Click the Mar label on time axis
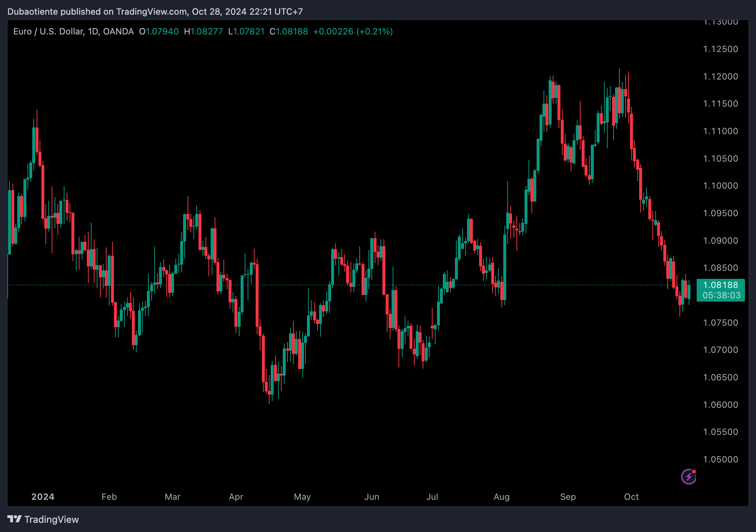The height and width of the screenshot is (532, 756). pyautogui.click(x=173, y=497)
